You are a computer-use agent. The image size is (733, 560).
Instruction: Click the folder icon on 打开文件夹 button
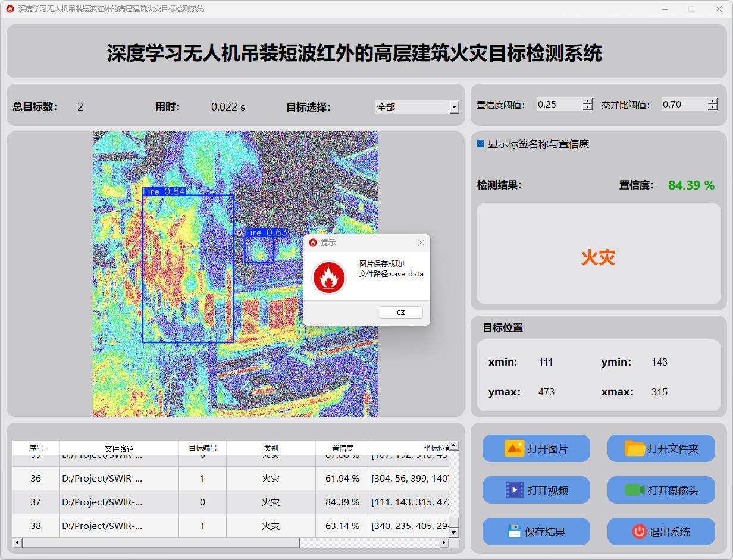(635, 448)
